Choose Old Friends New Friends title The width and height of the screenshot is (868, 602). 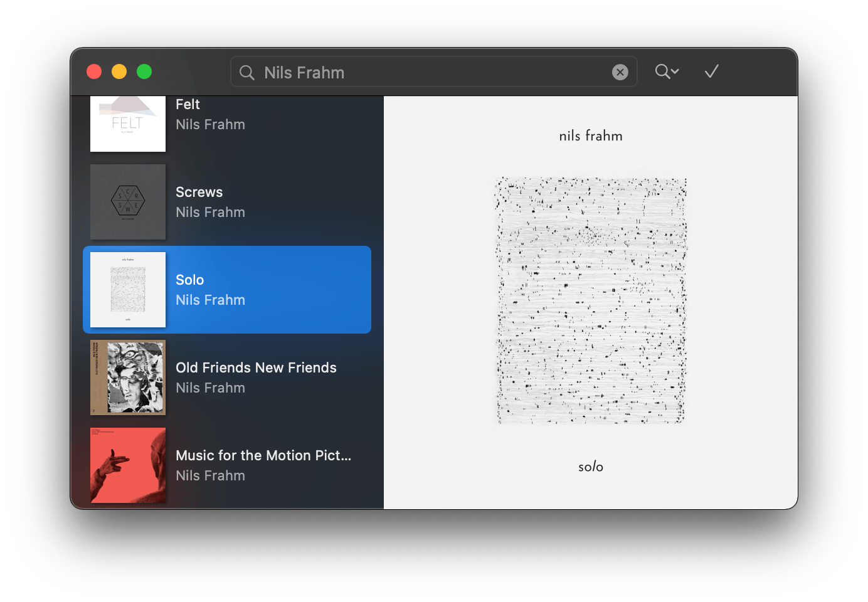point(256,367)
